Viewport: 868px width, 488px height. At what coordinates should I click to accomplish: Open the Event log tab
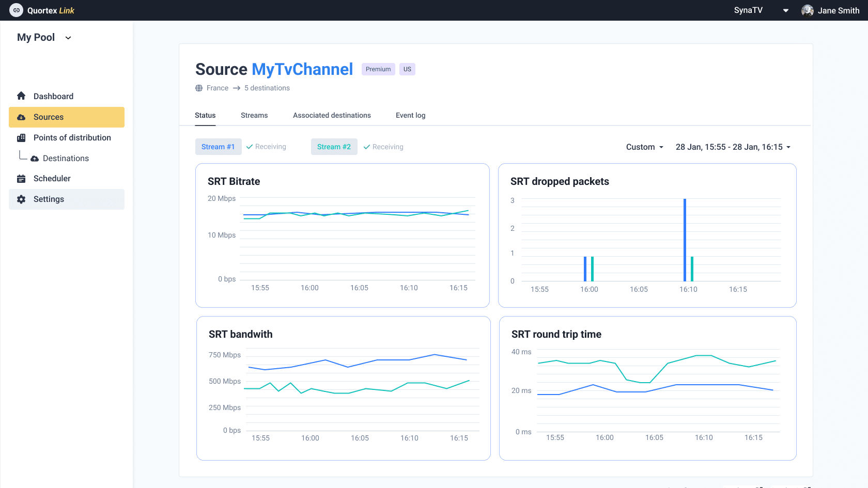(410, 115)
